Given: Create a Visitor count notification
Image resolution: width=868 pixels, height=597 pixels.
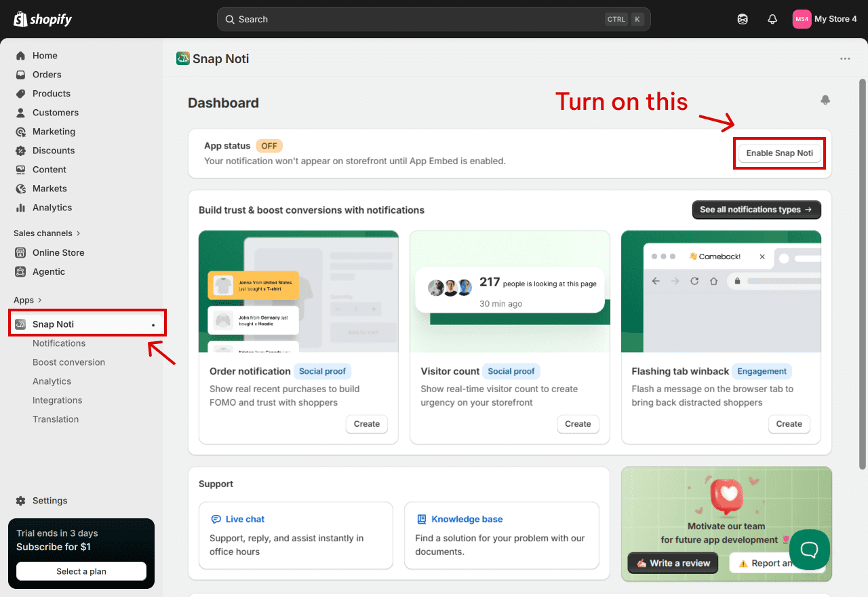Looking at the screenshot, I should tap(578, 424).
